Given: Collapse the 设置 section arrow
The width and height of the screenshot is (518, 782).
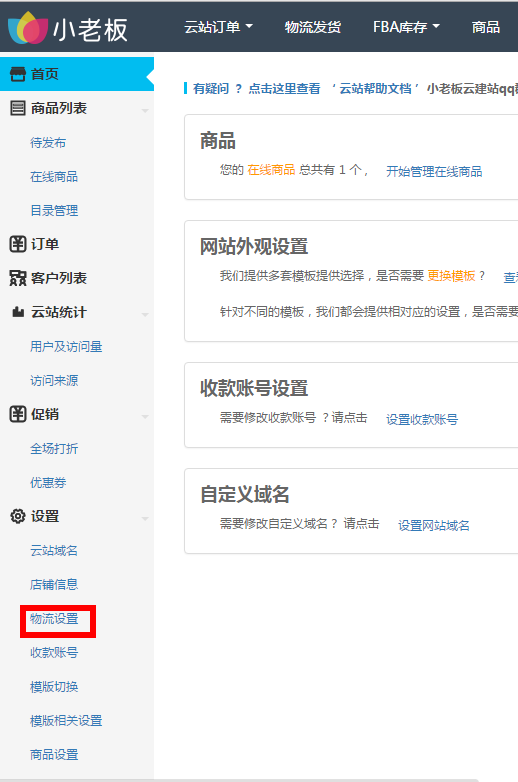Looking at the screenshot, I should point(145,519).
